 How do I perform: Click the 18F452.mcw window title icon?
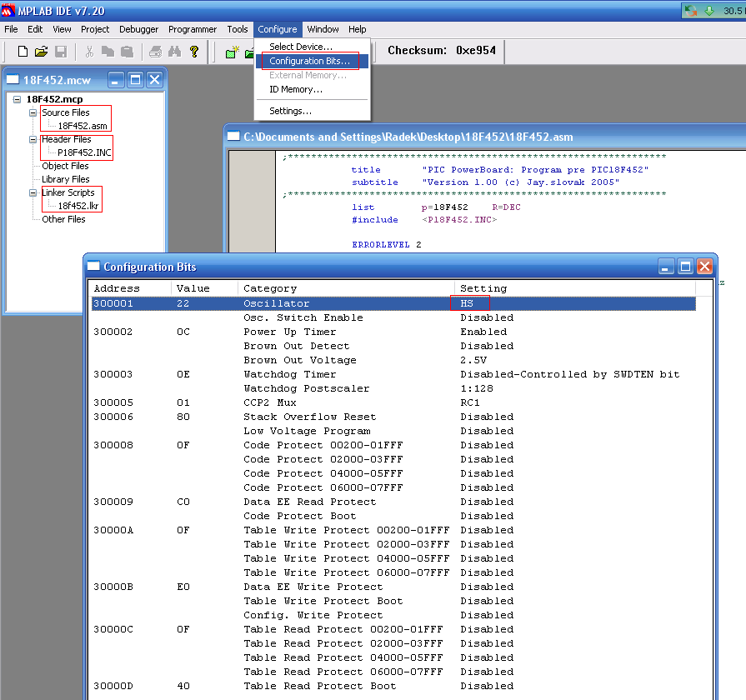(x=13, y=79)
